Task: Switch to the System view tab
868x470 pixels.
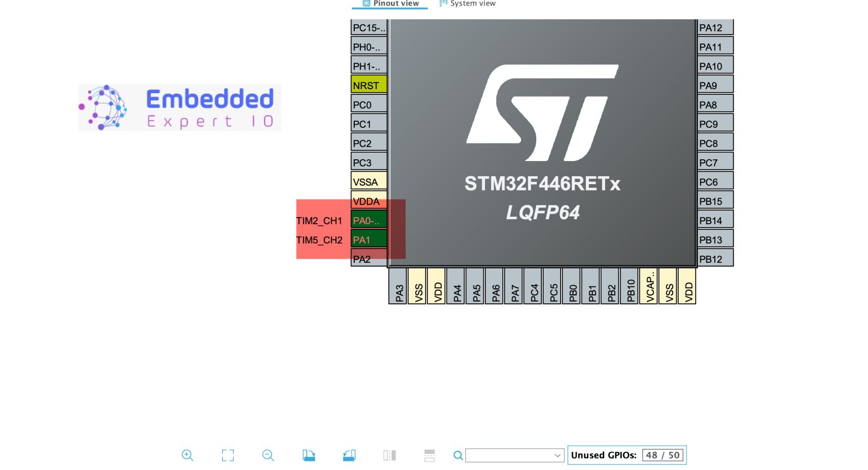Action: 467,3
